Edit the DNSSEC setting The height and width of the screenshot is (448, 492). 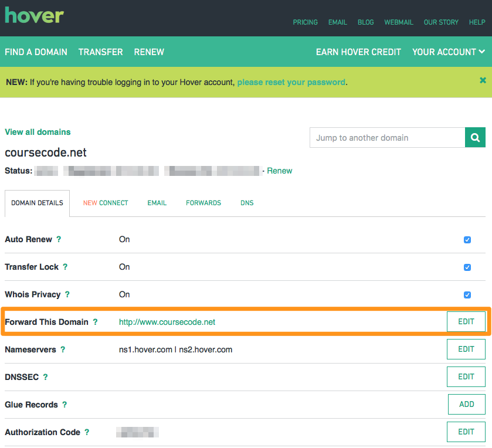[x=466, y=377]
